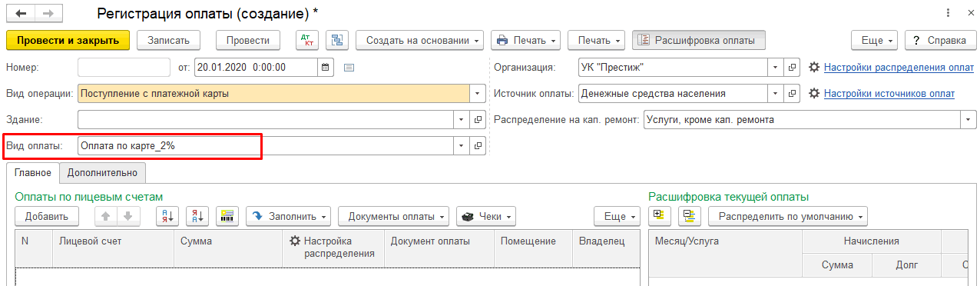
Task: Switch to Дополнительно tab
Action: pyautogui.click(x=102, y=173)
